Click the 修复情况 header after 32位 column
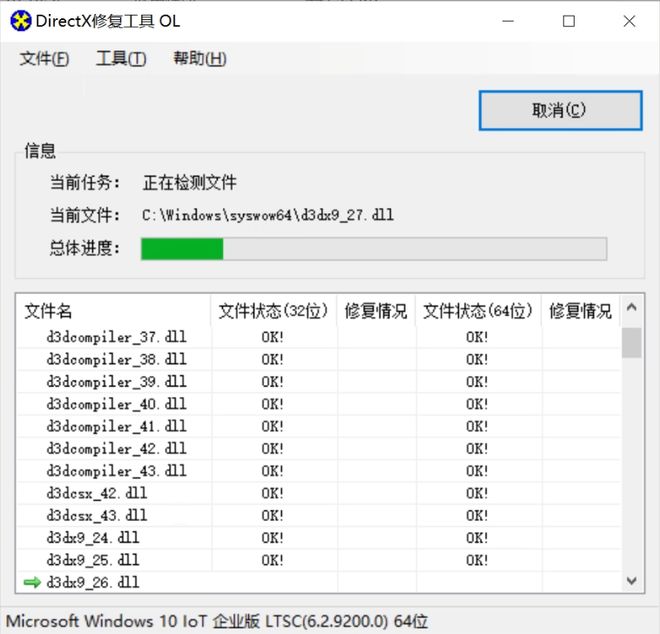 (376, 311)
